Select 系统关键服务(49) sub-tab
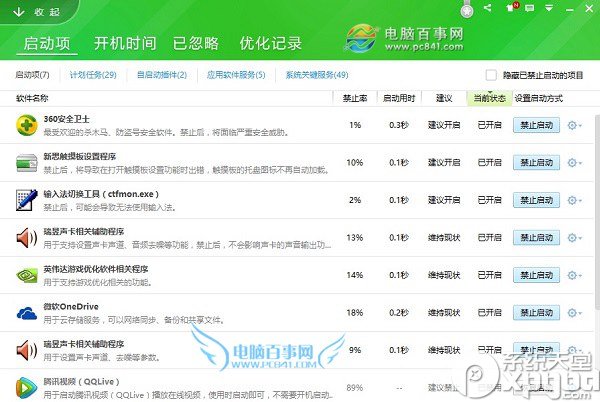 click(x=317, y=75)
